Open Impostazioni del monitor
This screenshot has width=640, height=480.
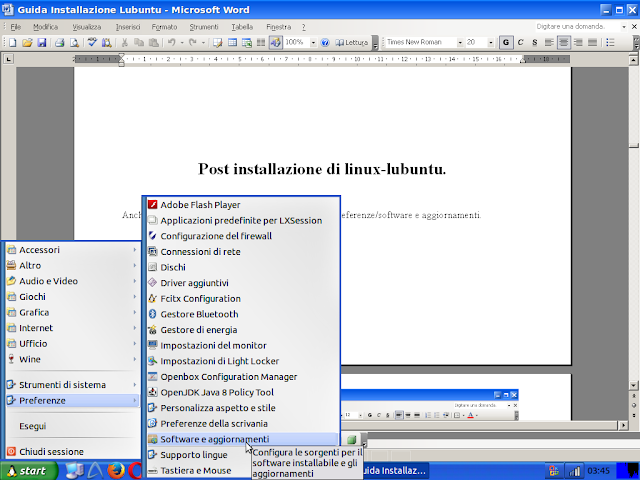242,346
